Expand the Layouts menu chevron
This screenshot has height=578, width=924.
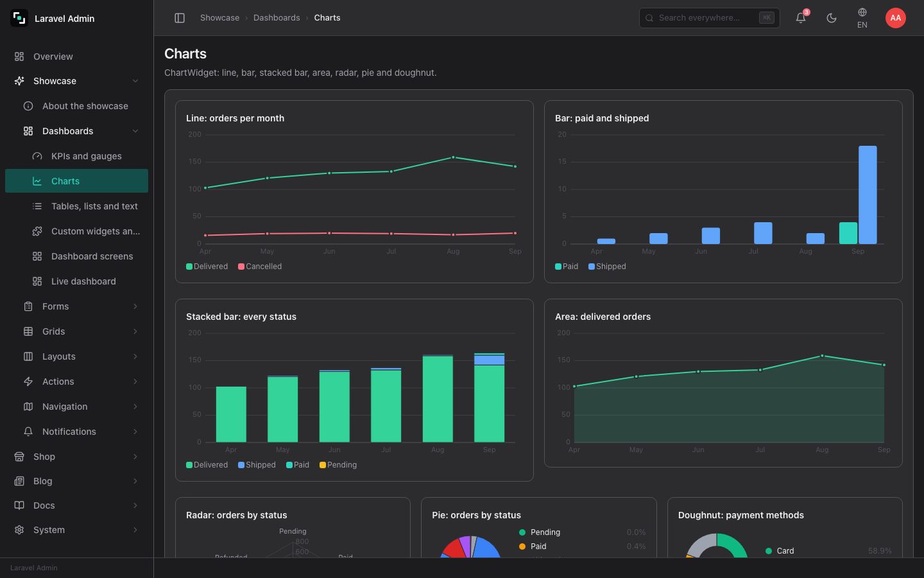click(135, 356)
